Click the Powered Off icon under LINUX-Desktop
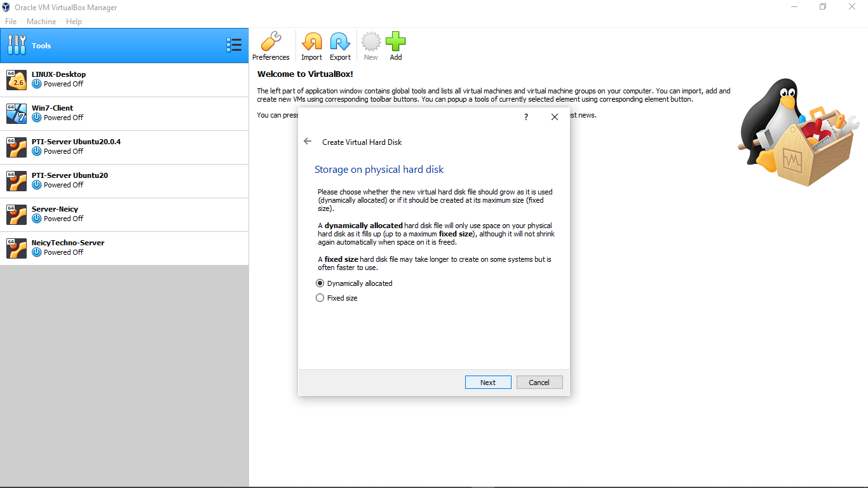 click(x=37, y=84)
